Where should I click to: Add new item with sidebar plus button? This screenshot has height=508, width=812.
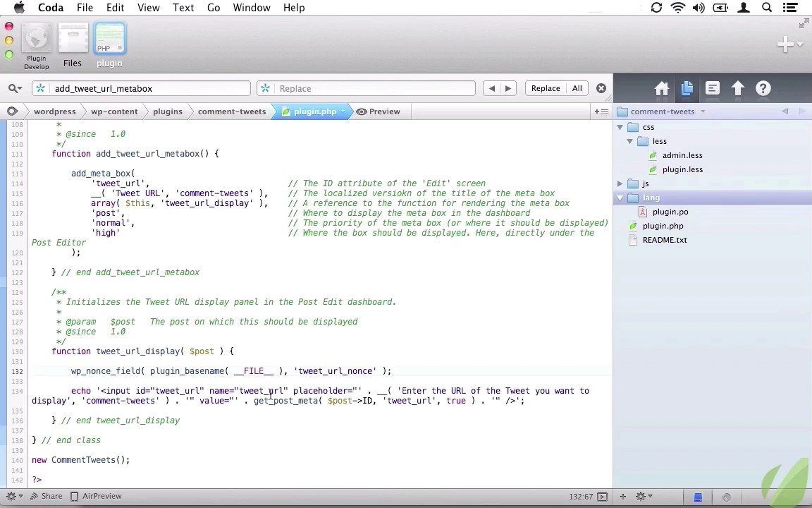(x=623, y=497)
